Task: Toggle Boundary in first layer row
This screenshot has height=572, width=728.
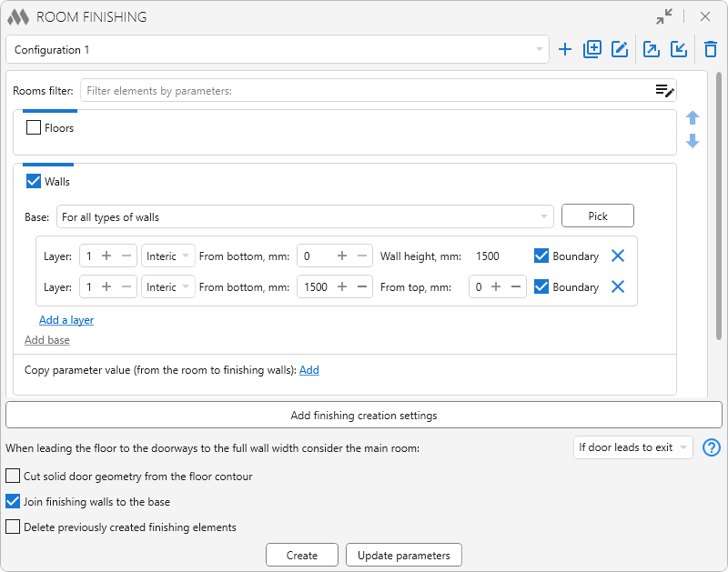Action: 541,256
